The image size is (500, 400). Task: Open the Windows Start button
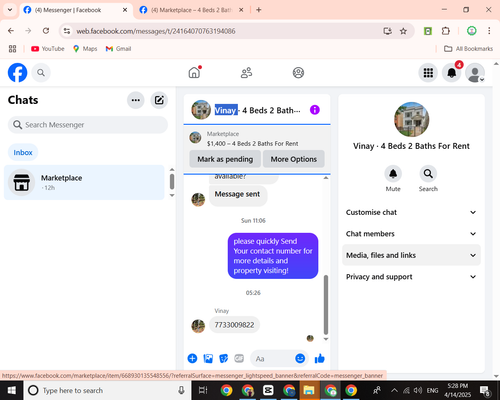12,390
